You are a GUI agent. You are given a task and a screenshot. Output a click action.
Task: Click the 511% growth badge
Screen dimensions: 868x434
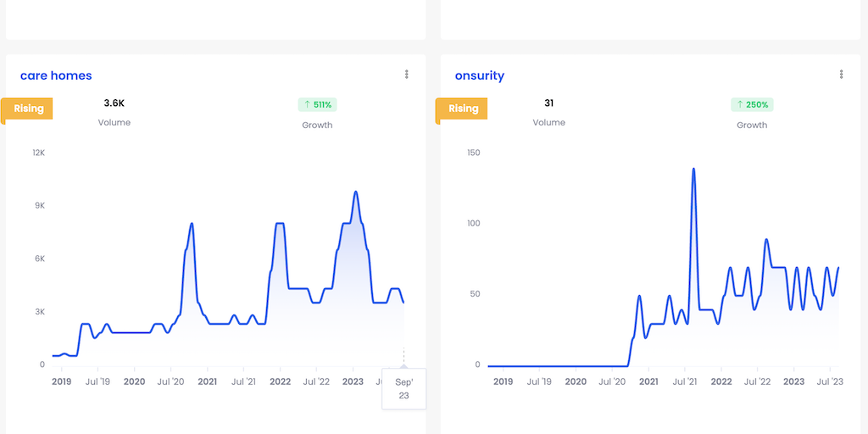pos(318,104)
